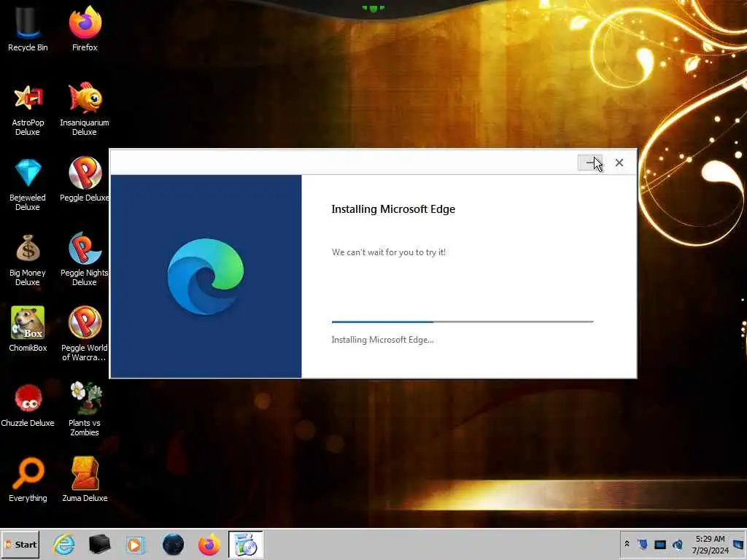Select the AstroPop Deluxe desktop icon
747x560 pixels.
tap(28, 109)
